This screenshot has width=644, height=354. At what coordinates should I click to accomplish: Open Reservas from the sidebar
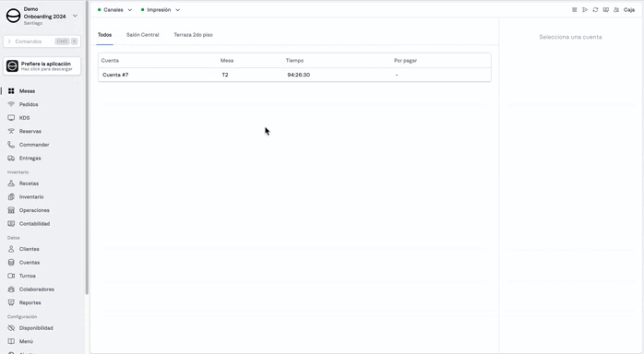[30, 131]
